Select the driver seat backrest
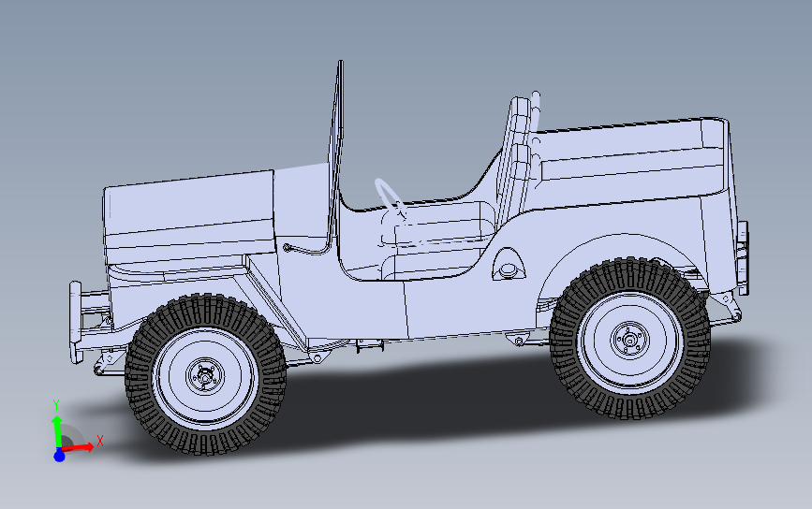The image size is (812, 509). [x=516, y=160]
